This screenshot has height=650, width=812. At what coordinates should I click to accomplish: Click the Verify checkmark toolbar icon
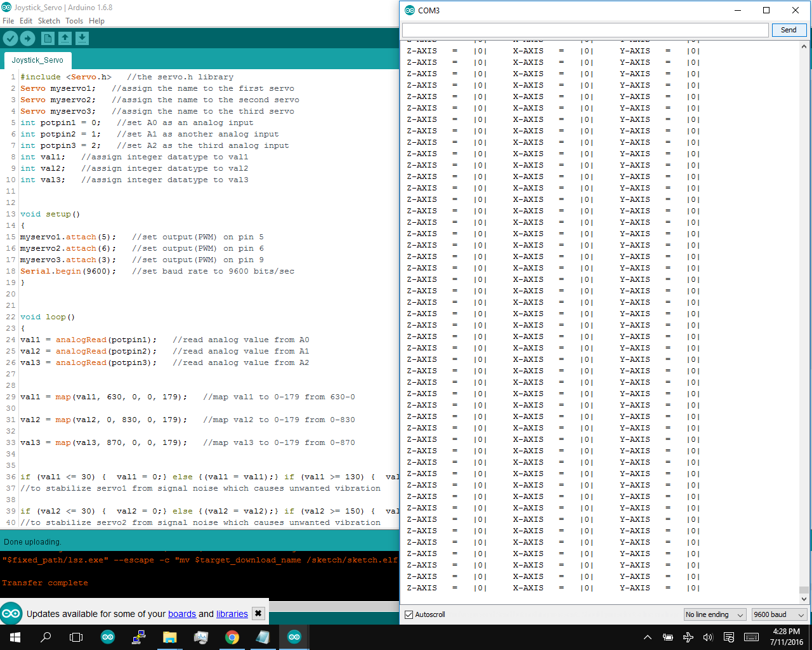click(x=10, y=39)
